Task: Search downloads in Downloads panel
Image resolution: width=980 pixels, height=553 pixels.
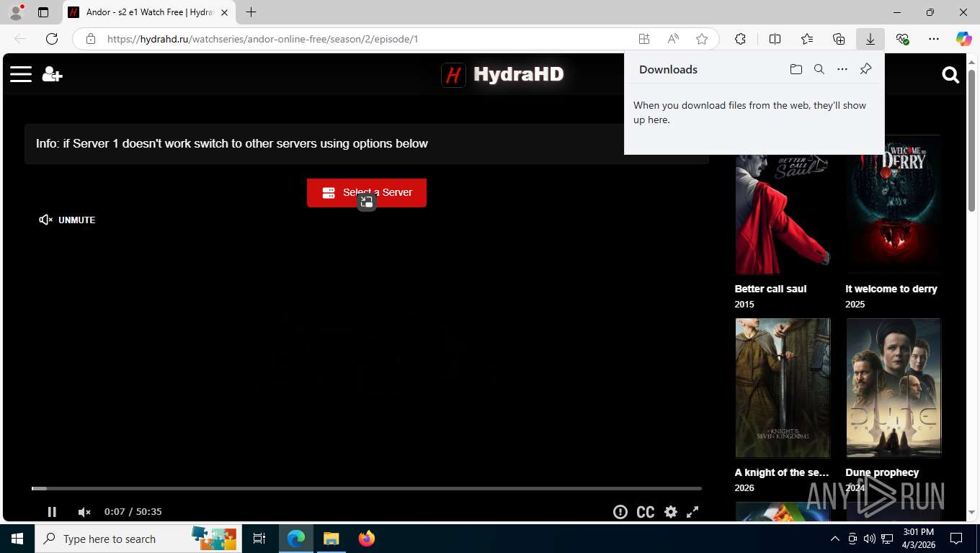Action: click(x=819, y=69)
